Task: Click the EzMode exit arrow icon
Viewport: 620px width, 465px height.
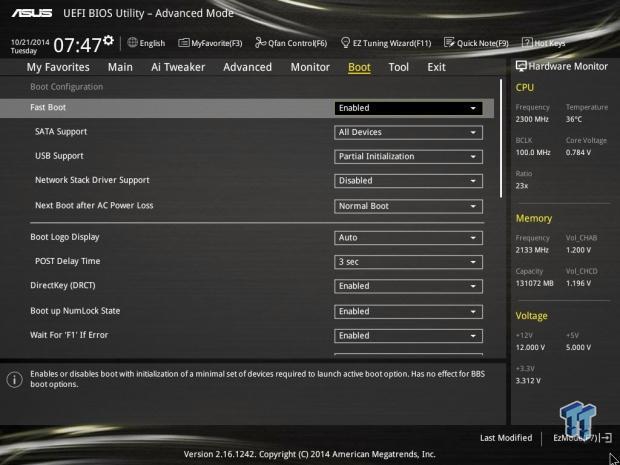Action: (606, 438)
